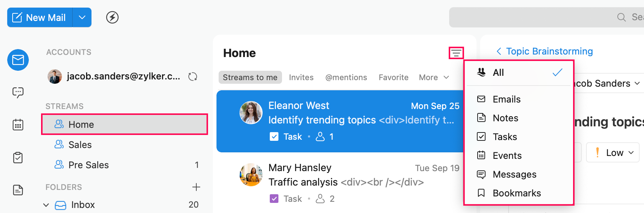Switch to the @mentions tab
Image resolution: width=644 pixels, height=213 pixels.
click(x=346, y=77)
